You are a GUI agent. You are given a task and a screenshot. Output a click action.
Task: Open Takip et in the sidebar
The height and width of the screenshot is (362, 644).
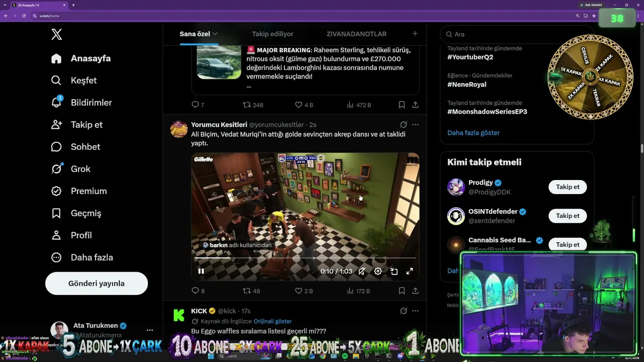pos(76,125)
